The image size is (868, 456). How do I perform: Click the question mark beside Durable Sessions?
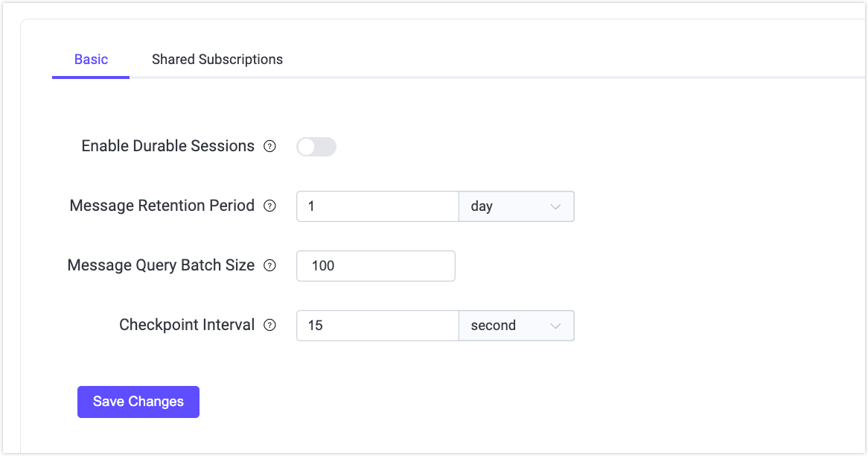(x=269, y=146)
